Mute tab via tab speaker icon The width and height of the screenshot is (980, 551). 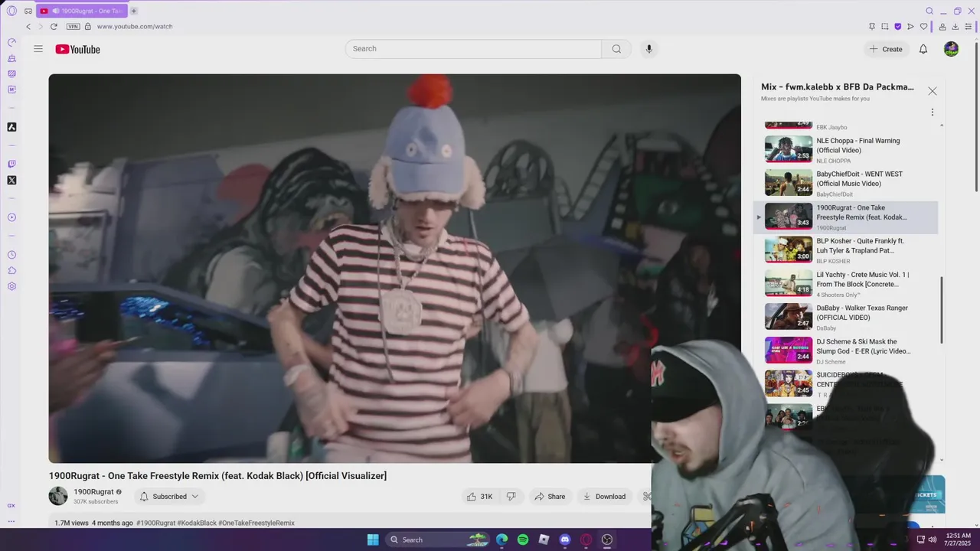pyautogui.click(x=55, y=11)
